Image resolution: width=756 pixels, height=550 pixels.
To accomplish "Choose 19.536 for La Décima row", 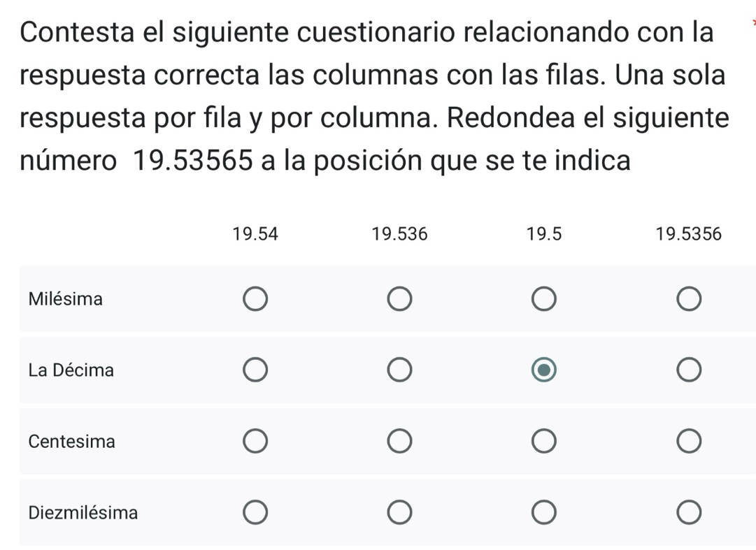I will tap(399, 371).
